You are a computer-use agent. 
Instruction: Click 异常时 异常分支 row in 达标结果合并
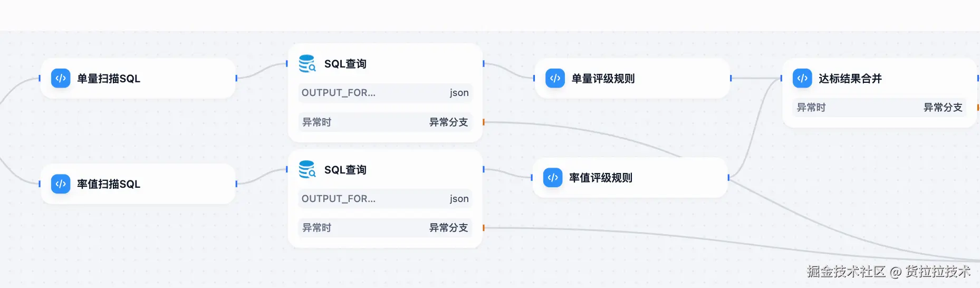pyautogui.click(x=879, y=108)
